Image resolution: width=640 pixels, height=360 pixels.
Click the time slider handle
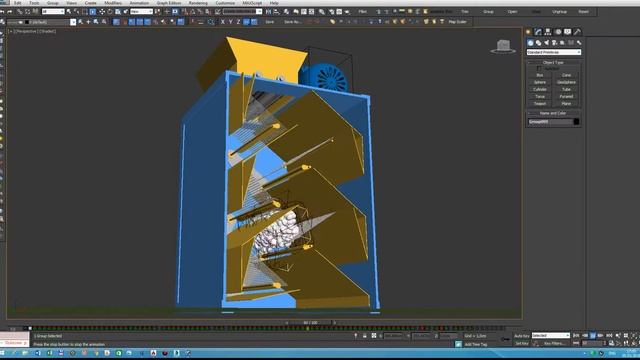click(x=311, y=323)
